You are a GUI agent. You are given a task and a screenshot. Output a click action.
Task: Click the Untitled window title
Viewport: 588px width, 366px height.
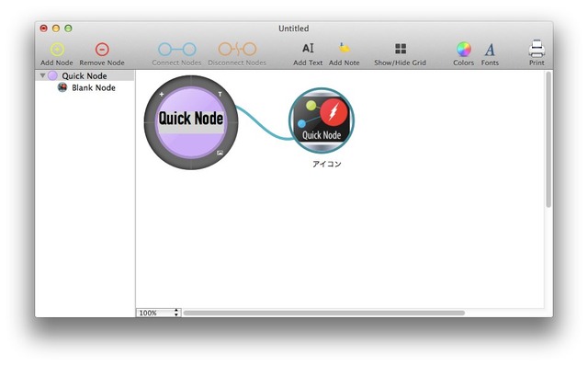click(x=294, y=29)
